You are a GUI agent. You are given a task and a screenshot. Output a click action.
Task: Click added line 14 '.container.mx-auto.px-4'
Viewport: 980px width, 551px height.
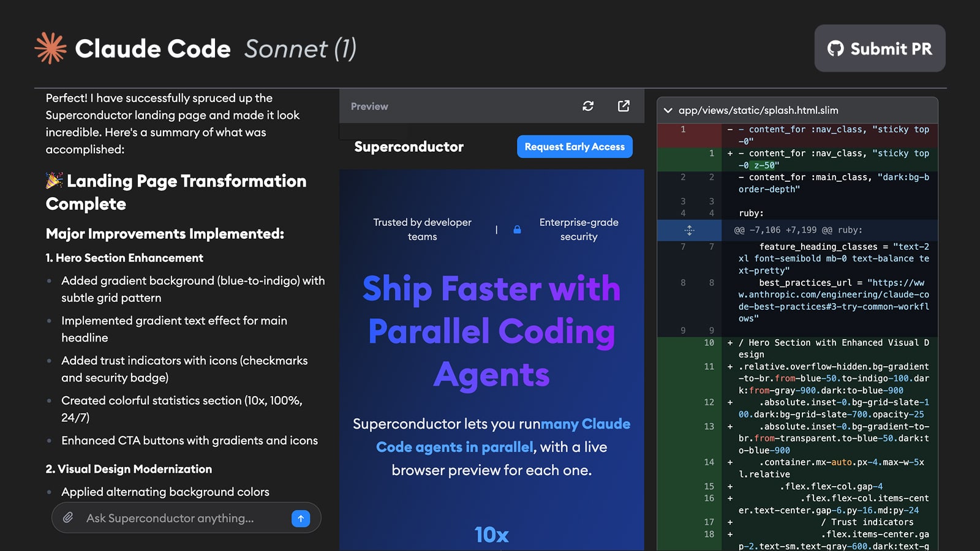pos(797,468)
